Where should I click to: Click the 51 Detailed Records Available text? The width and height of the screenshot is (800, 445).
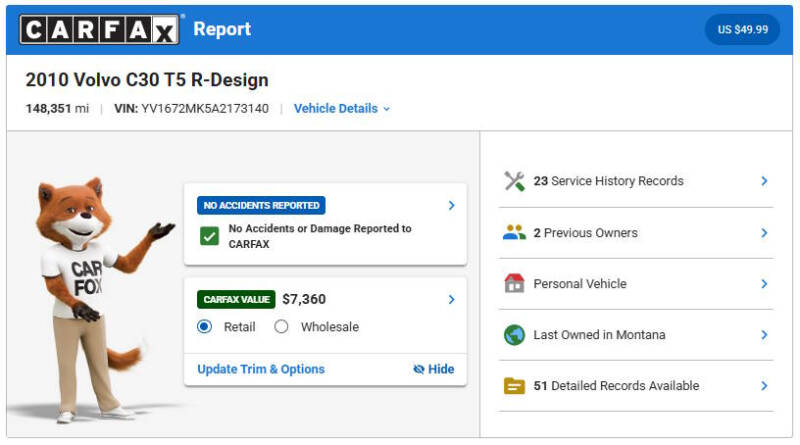[616, 386]
